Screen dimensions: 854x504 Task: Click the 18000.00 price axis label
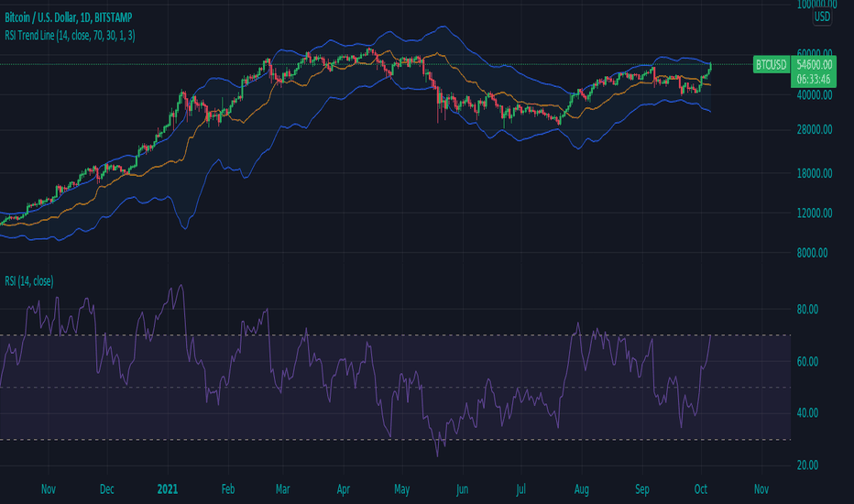[815, 173]
